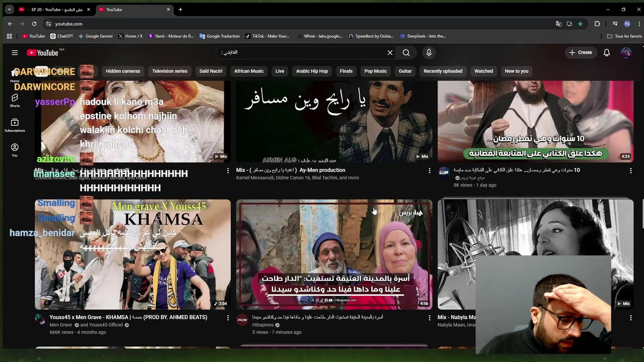This screenshot has width=644, height=362.
Task: Run search with the magnifier button
Action: (x=406, y=52)
